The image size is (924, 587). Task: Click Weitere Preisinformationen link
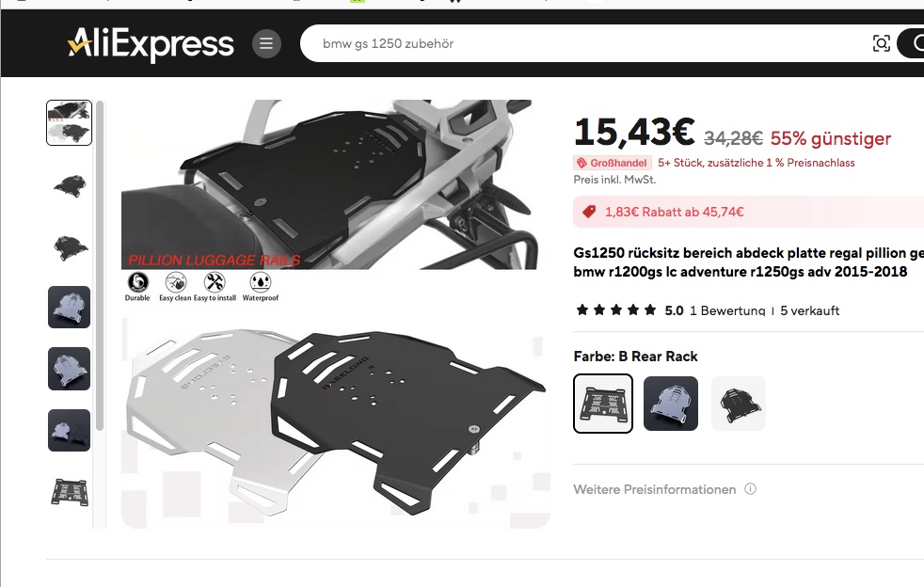[x=655, y=489]
